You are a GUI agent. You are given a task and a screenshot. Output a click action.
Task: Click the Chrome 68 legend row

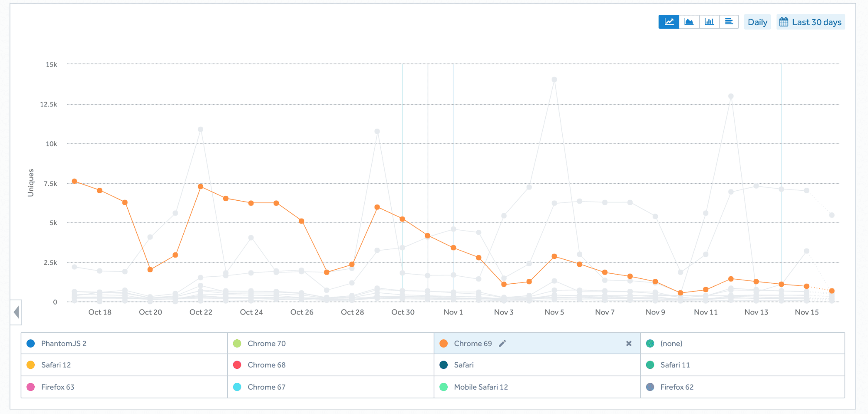(x=267, y=365)
